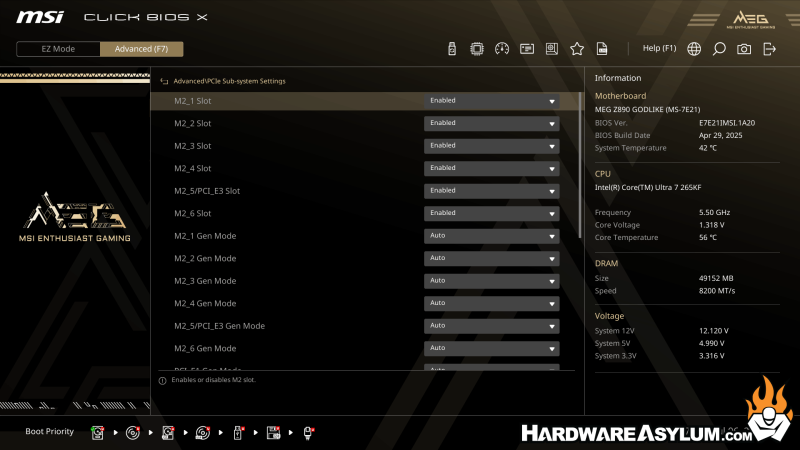Open M2_6 Gen Mode dropdown

click(x=491, y=348)
